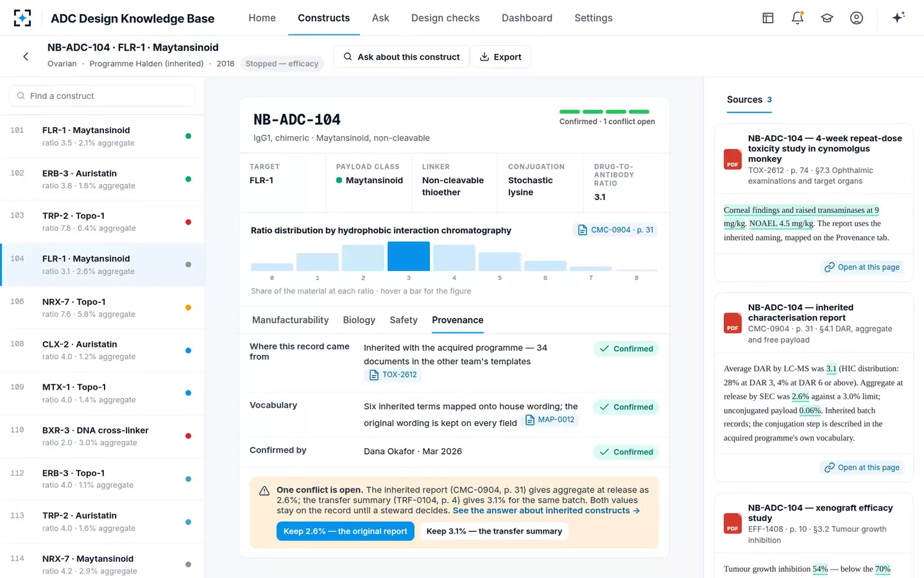924x578 pixels.
Task: Open the user account profile icon
Action: (857, 18)
